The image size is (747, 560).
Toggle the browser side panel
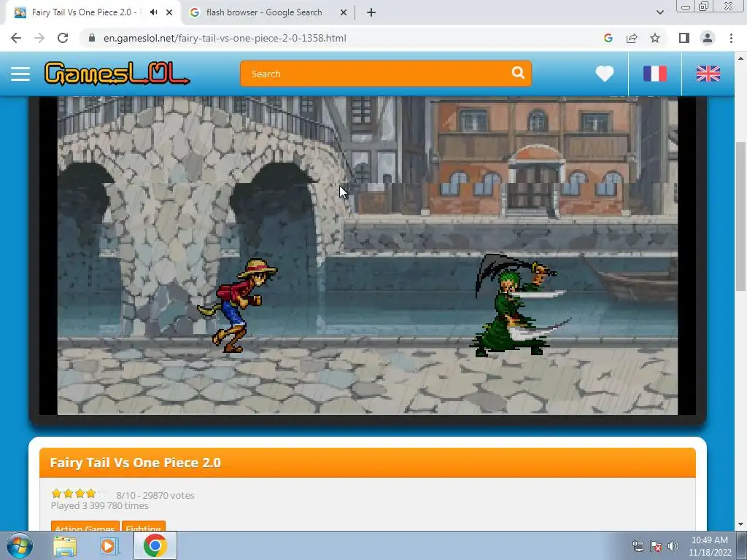[x=684, y=38]
